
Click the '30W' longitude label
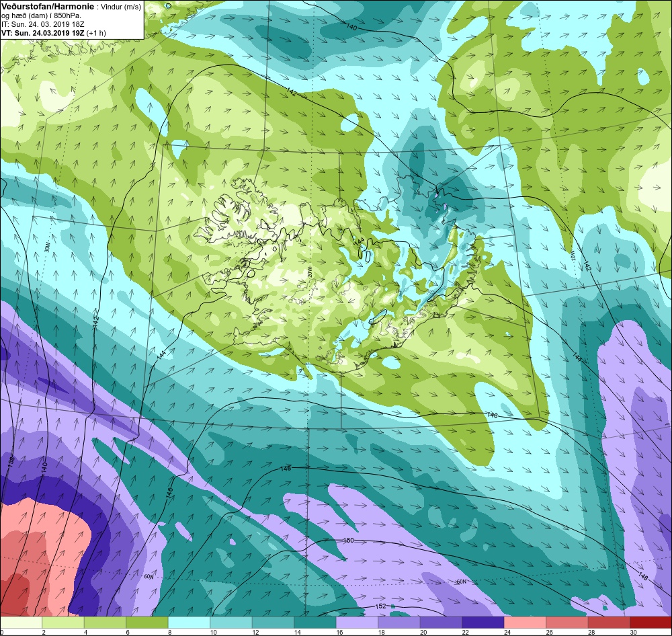coord(47,248)
